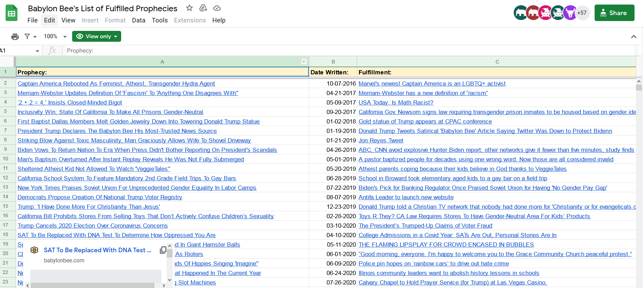Screen dimensions: 644x288
Task: Collapse the menus with the chevron
Action: click(x=633, y=36)
